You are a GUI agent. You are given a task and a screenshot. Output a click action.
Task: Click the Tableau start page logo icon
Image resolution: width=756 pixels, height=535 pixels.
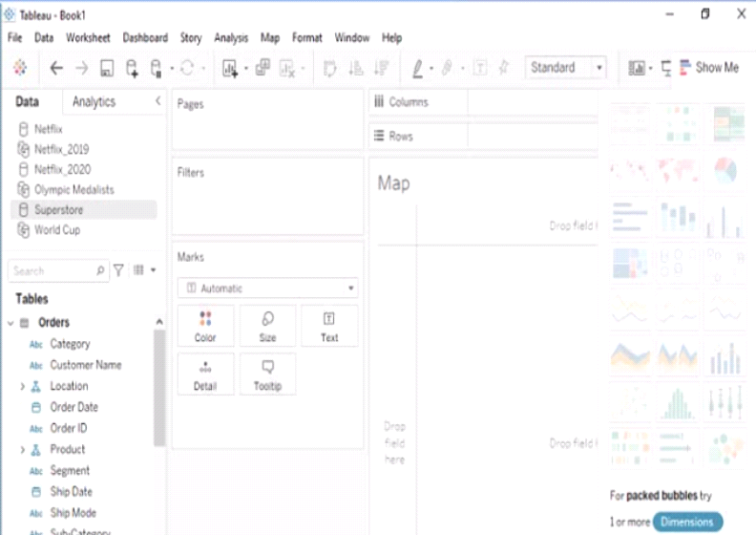(x=20, y=68)
